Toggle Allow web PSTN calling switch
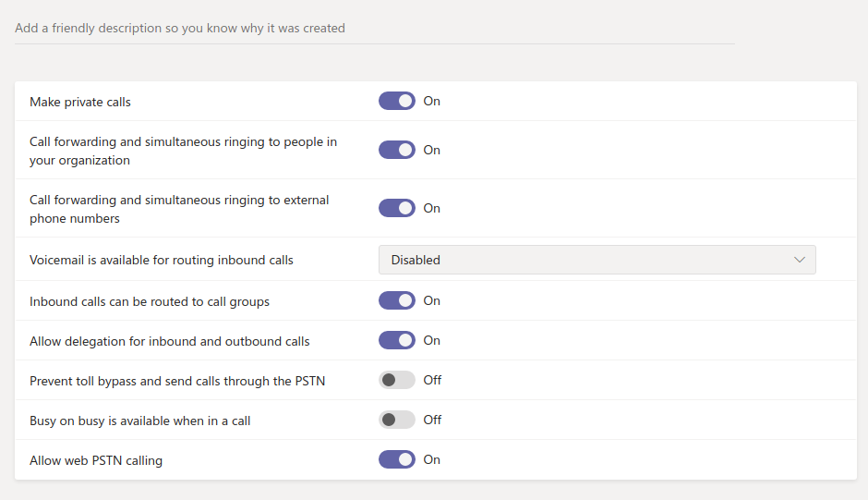This screenshot has height=500, width=868. [397, 459]
